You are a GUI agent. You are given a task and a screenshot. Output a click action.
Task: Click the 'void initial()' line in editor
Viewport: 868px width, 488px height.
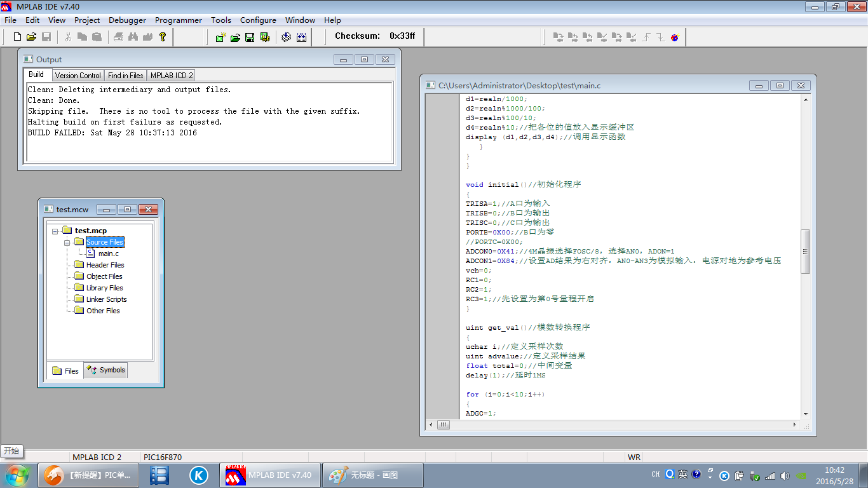click(x=523, y=185)
